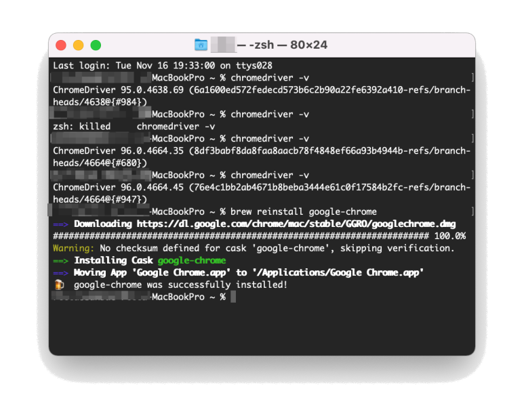This screenshot has height=420, width=524.
Task: Click 'google-chrome was successfully installed!' message
Action: pos(180,285)
